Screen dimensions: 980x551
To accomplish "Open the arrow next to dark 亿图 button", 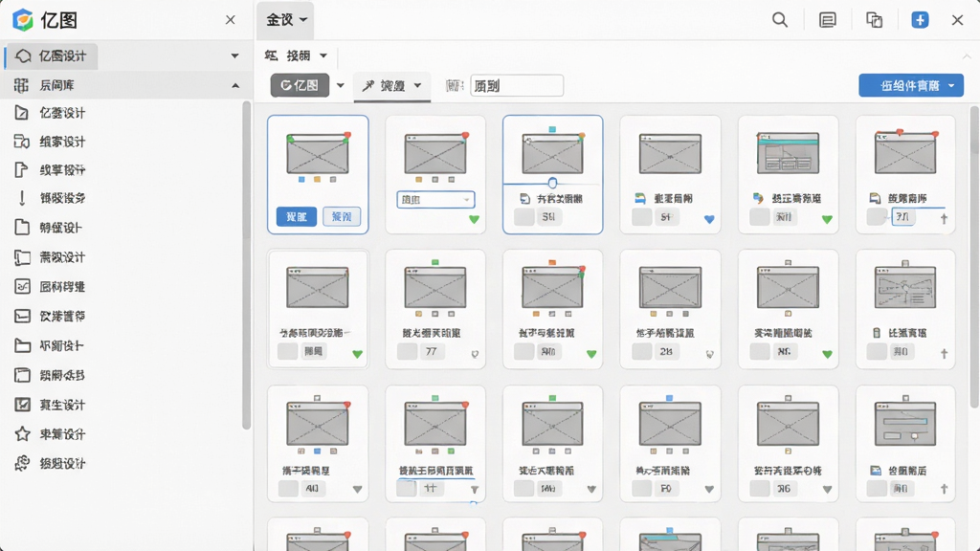I will click(x=340, y=85).
